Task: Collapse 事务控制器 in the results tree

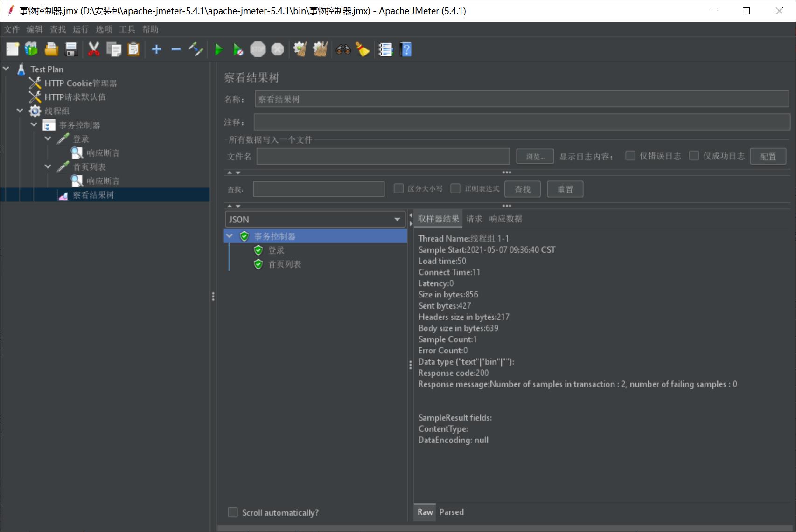Action: pos(230,236)
